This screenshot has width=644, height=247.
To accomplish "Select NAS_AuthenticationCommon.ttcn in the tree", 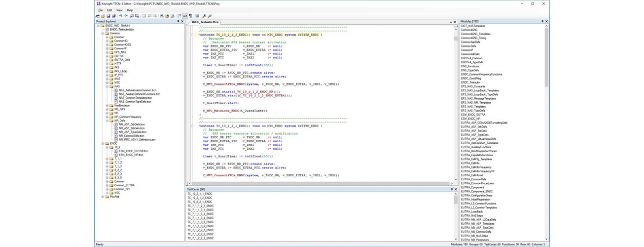I will click(138, 90).
